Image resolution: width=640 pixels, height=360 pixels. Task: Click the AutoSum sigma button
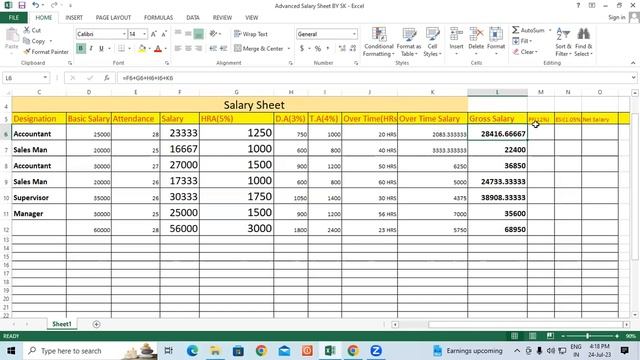tap(528, 30)
